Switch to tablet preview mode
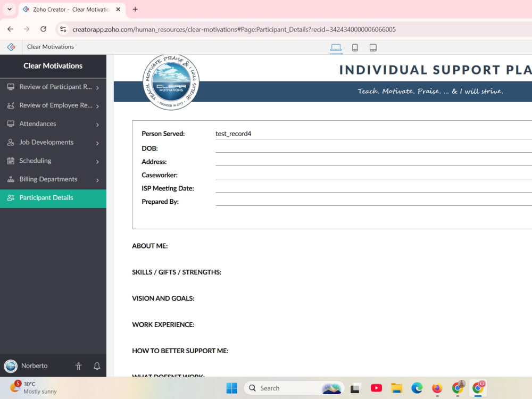This screenshot has height=399, width=532. [x=373, y=47]
